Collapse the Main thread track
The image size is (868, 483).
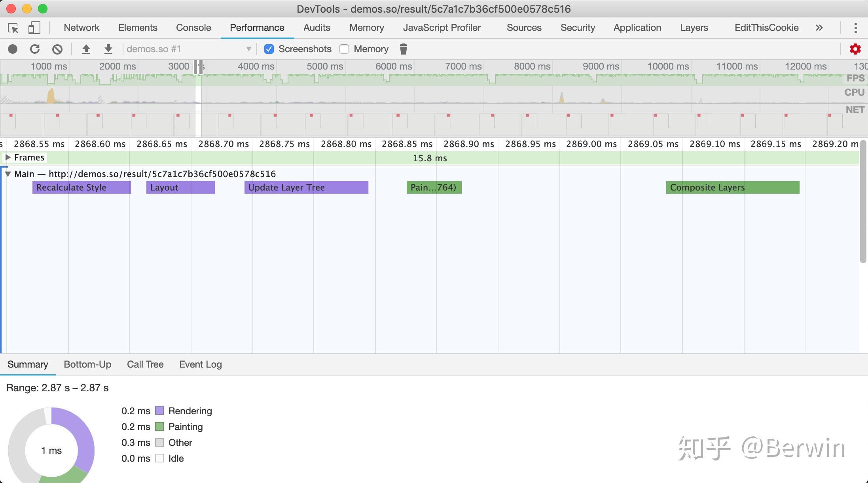tap(8, 174)
